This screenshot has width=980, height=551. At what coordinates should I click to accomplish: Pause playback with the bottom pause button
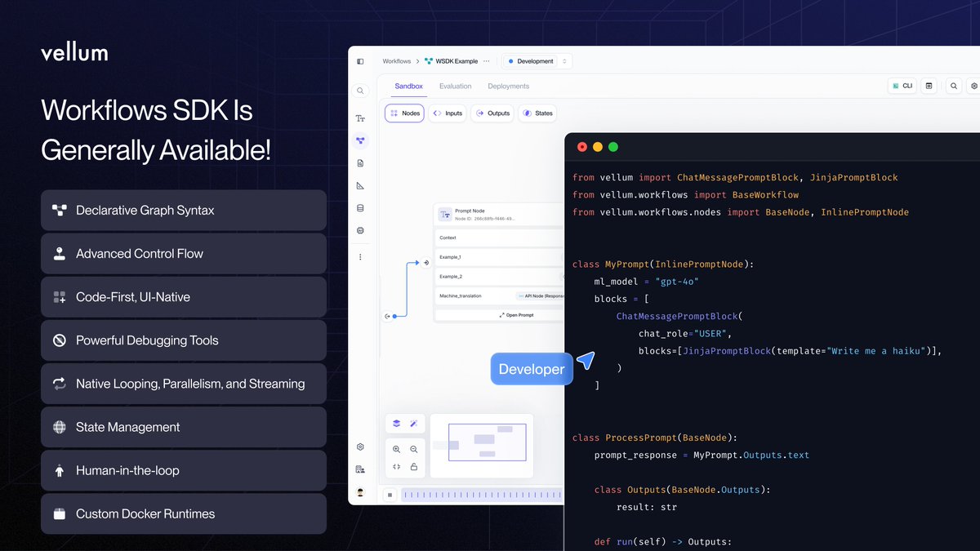[x=390, y=494]
